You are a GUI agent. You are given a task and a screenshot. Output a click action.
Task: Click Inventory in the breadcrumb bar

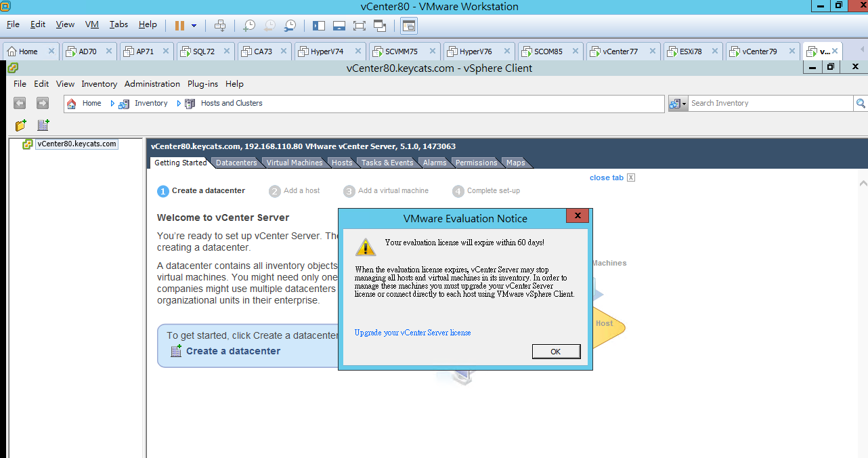coord(151,104)
